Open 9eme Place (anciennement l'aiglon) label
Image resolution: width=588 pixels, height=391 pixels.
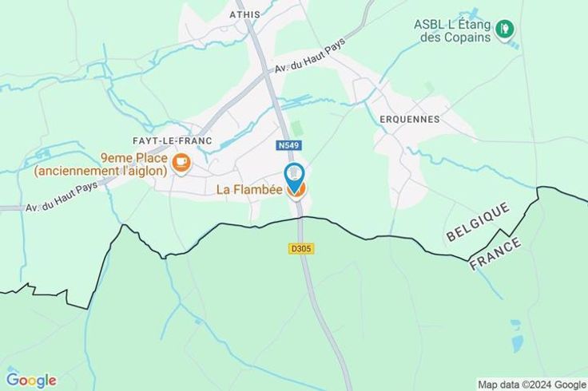(100, 164)
